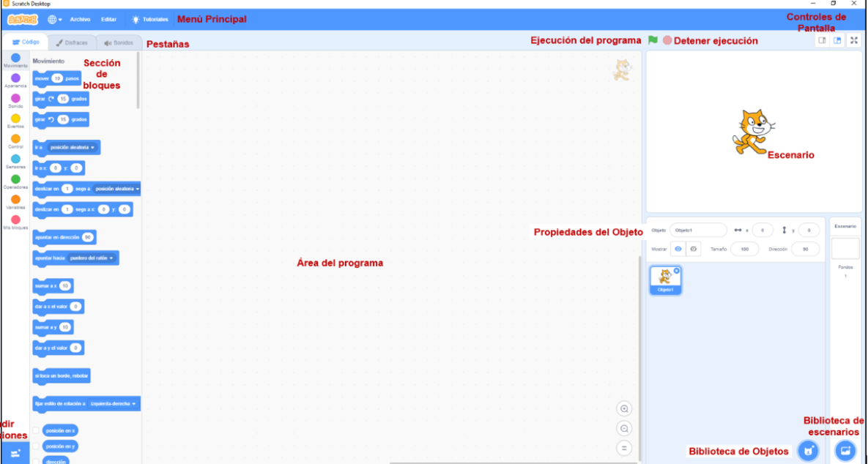This screenshot has width=868, height=464.
Task: Click the add extension button
Action: click(15, 453)
